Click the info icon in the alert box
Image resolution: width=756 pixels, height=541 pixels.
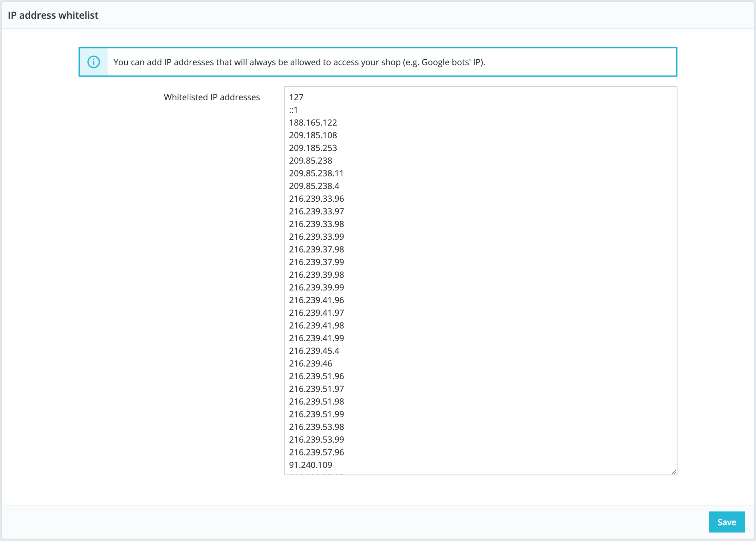point(94,62)
